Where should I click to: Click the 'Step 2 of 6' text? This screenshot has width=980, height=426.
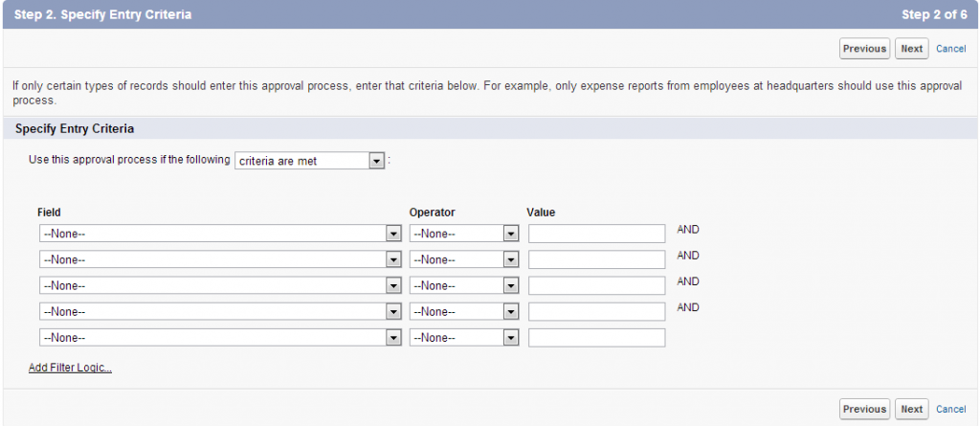pos(934,14)
